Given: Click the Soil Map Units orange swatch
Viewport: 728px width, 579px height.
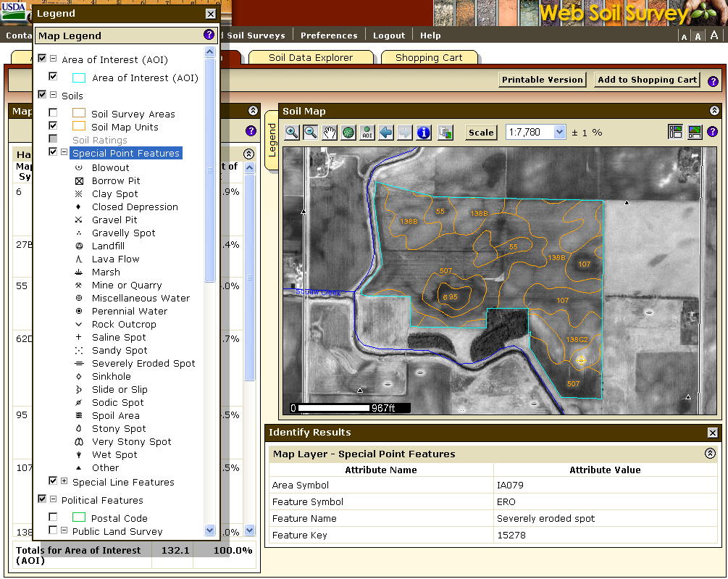Looking at the screenshot, I should pos(79,126).
